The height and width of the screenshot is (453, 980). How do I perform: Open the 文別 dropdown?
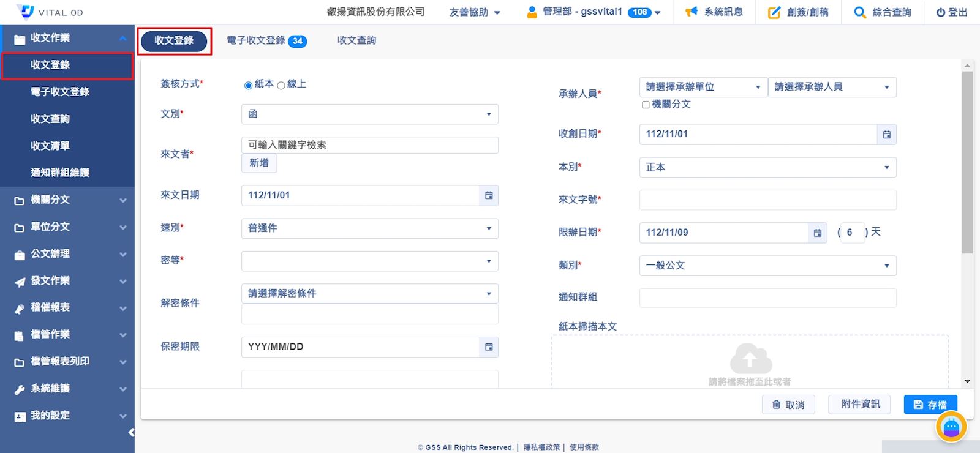[x=369, y=114]
